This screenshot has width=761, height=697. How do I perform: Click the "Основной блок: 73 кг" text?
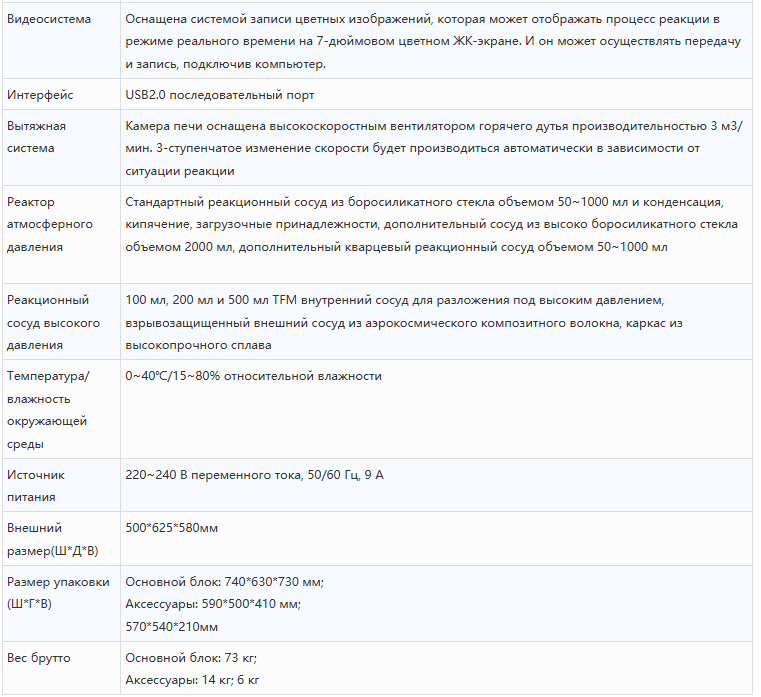(191, 658)
